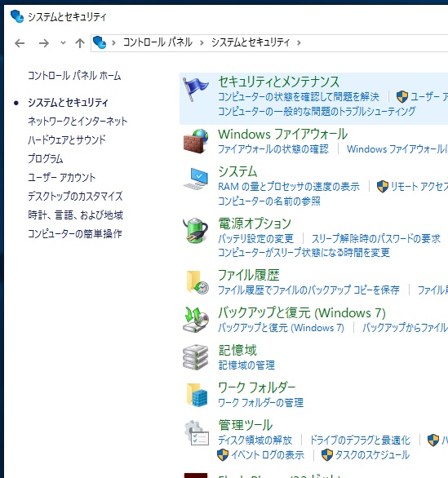Click the Windows Firewall brick wall icon
448x478 pixels.
tap(196, 141)
